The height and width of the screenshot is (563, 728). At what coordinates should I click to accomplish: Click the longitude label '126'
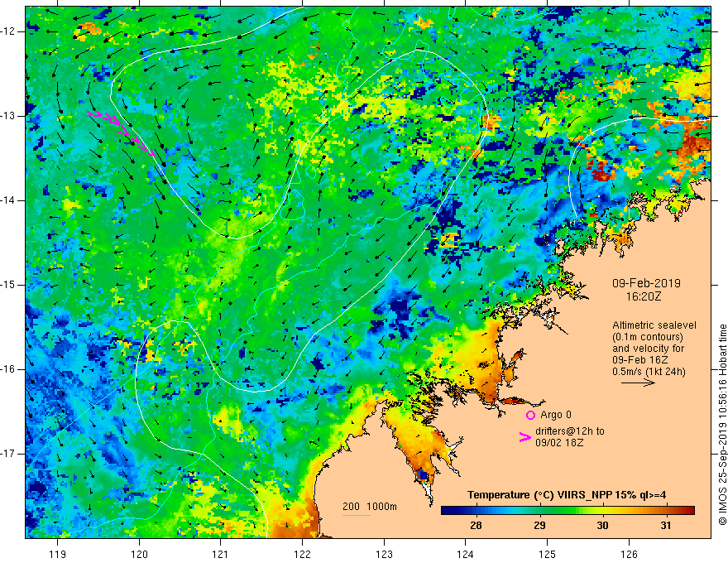pos(629,554)
